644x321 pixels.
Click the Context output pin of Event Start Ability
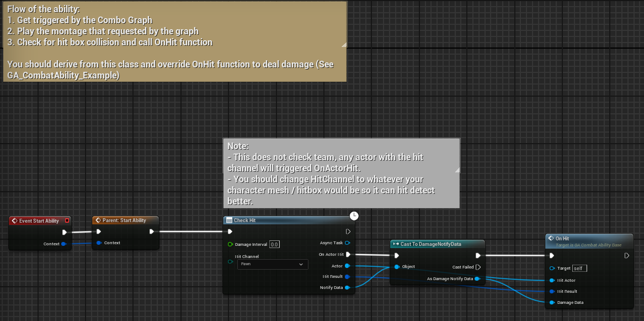tap(64, 244)
